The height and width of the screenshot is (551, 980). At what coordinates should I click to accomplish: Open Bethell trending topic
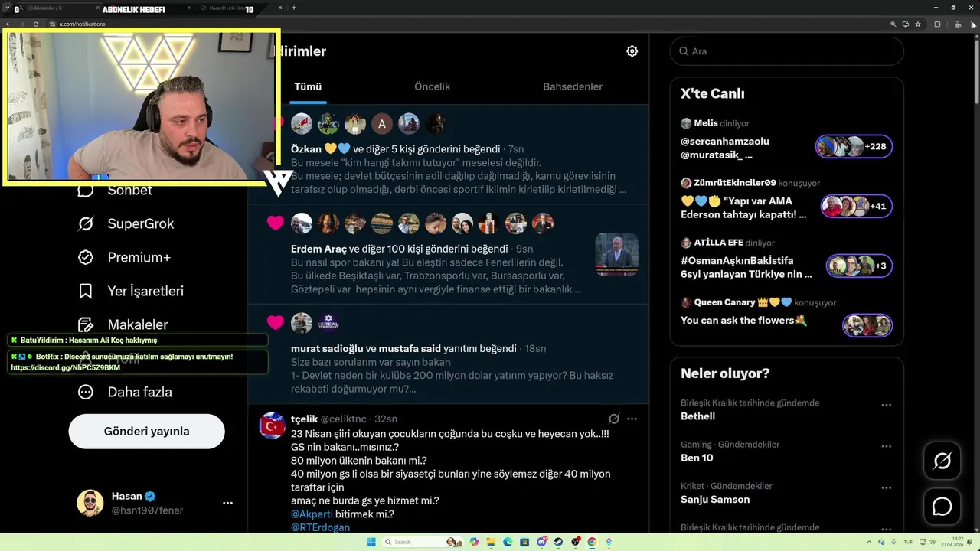point(697,416)
